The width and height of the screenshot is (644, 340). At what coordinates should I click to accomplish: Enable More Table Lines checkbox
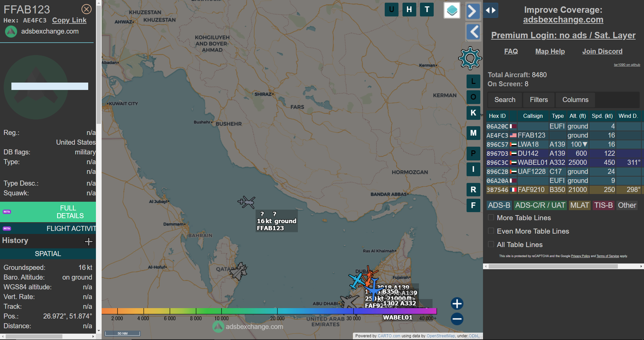click(491, 217)
